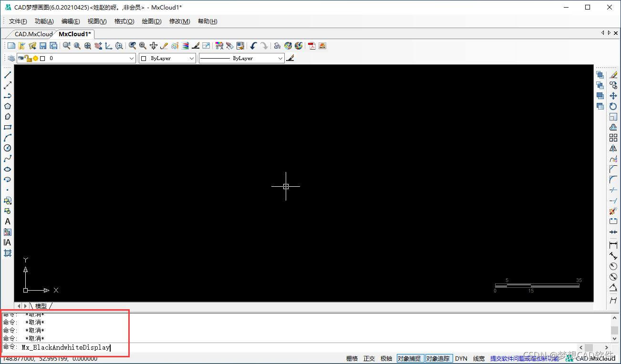Click the Rotate tool icon

click(x=613, y=106)
